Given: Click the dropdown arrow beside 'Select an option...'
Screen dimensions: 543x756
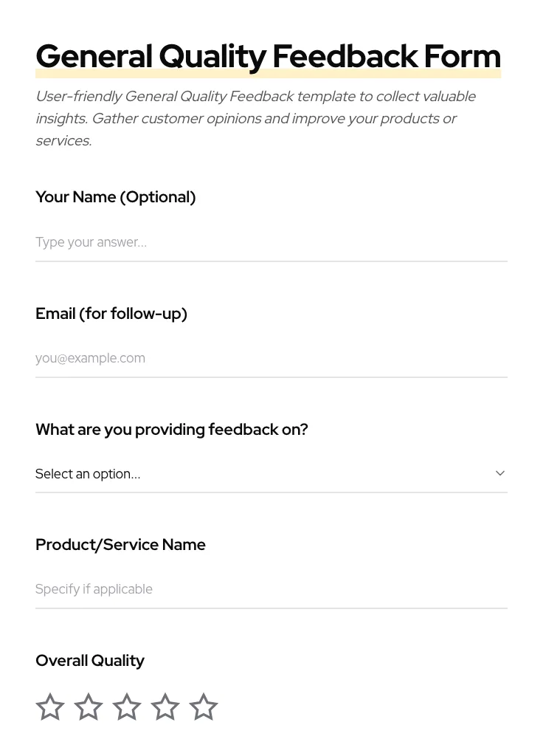Looking at the screenshot, I should point(499,473).
